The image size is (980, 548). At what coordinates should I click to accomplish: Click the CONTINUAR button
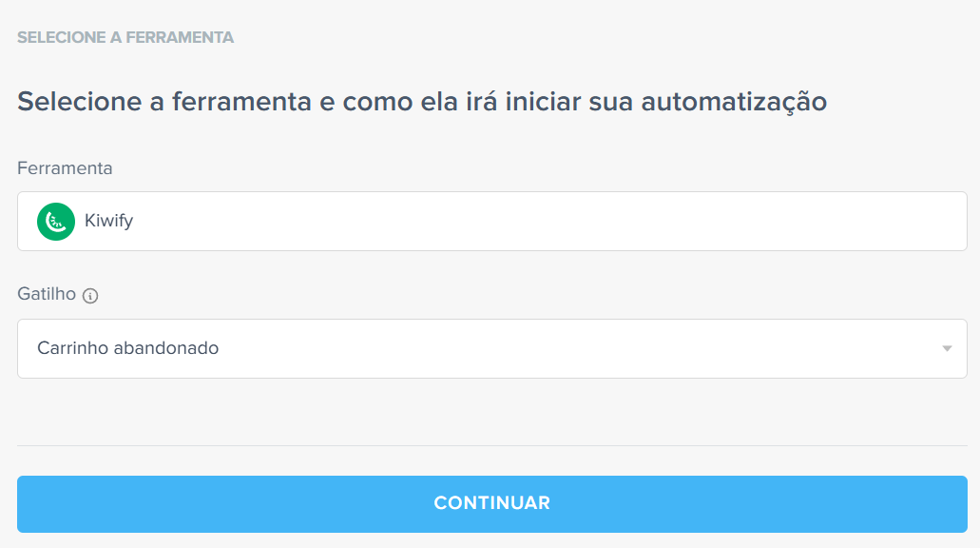click(491, 504)
